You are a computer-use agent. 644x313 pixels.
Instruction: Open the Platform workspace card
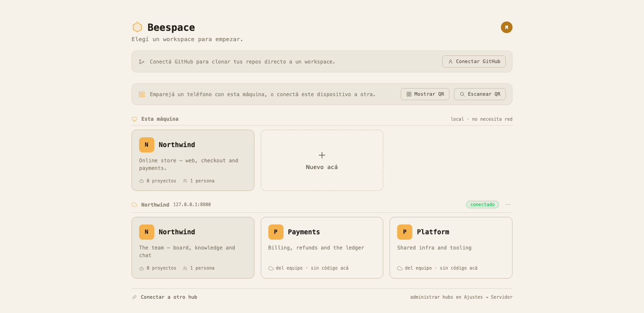(x=451, y=248)
